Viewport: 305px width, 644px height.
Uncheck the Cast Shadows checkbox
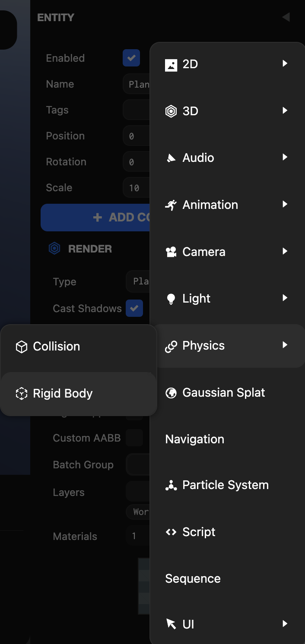[134, 308]
